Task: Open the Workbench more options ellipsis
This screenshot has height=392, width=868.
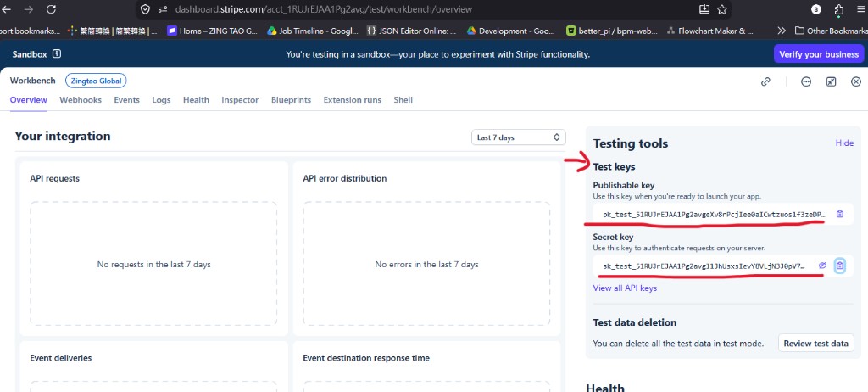Action: click(x=806, y=81)
